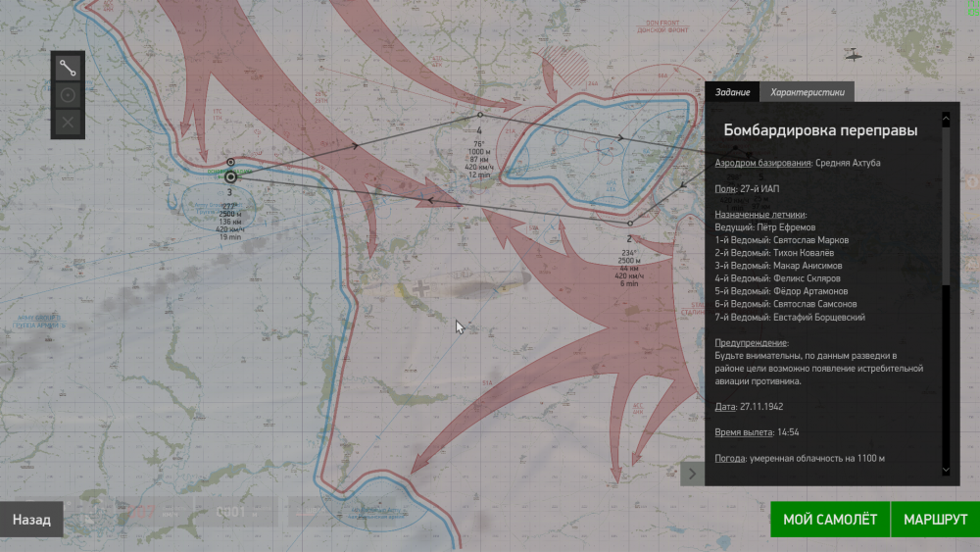Click the Предупреждение heading

[x=752, y=342]
